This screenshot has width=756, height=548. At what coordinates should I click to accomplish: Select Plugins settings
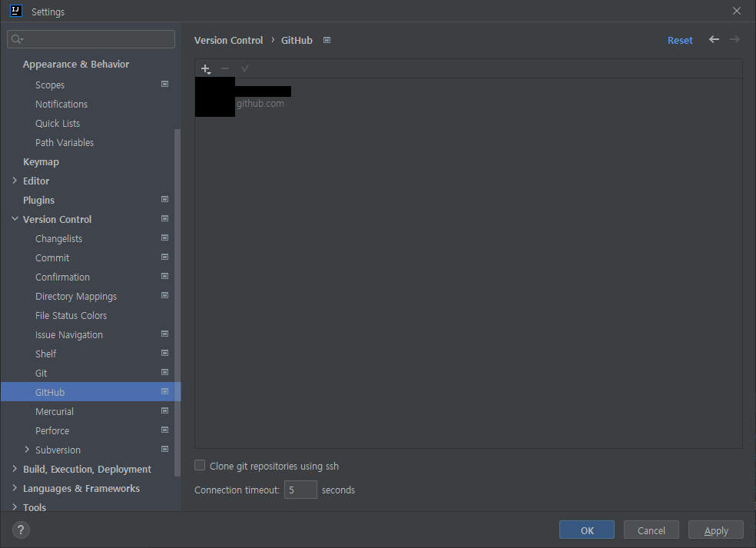pos(38,200)
